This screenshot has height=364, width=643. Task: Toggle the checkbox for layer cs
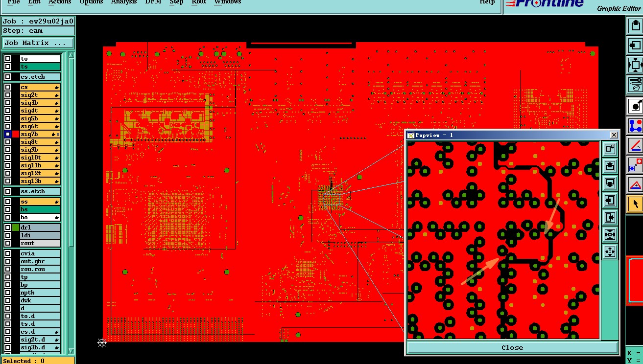click(8, 87)
